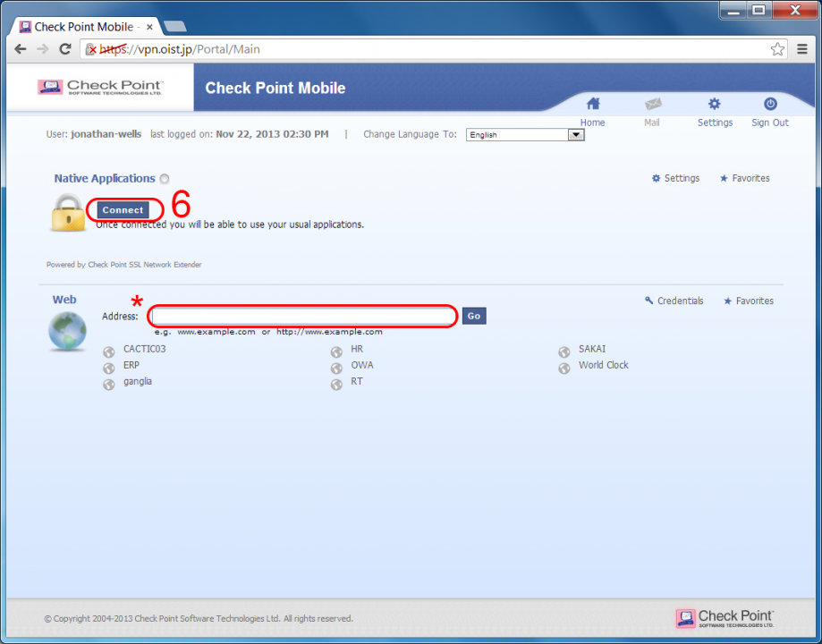822x644 pixels.
Task: Open the Chrome menu hamburger icon
Action: click(x=802, y=49)
